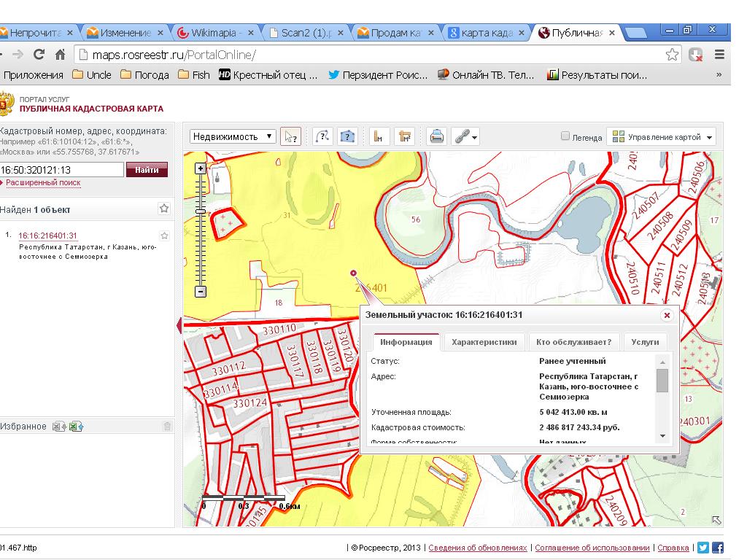The height and width of the screenshot is (560, 747).
Task: Expand the Управление картой menu
Action: pyautogui.click(x=661, y=136)
